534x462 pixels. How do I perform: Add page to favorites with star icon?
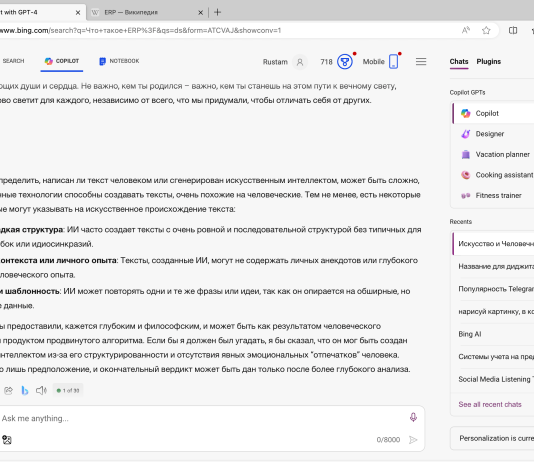[x=486, y=30]
